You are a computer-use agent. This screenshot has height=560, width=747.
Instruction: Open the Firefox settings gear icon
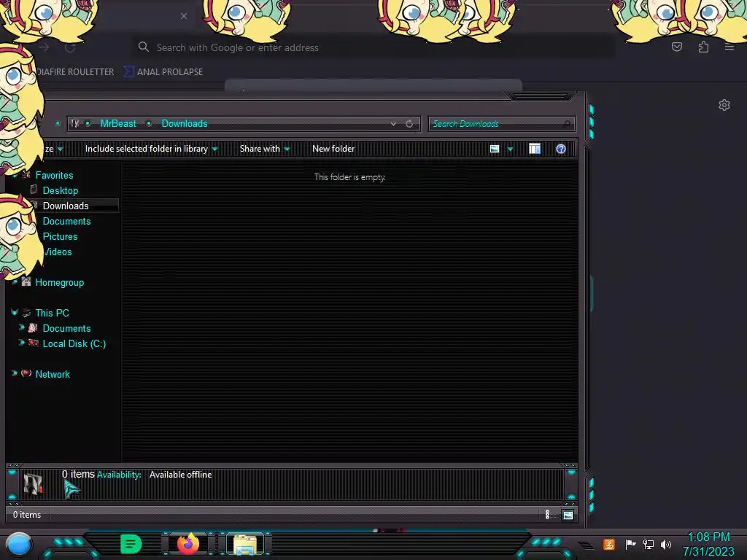coord(724,105)
